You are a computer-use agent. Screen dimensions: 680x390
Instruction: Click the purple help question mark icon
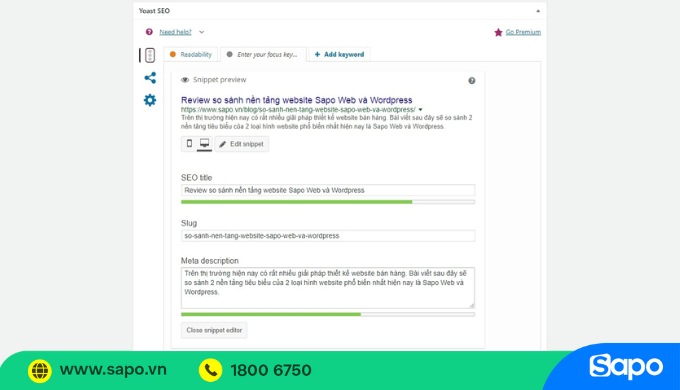[x=149, y=32]
